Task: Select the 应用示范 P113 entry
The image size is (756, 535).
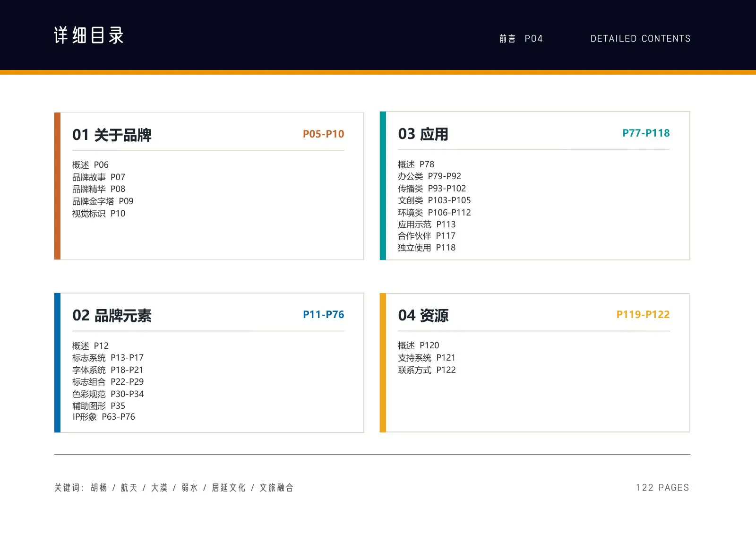Action: click(427, 224)
